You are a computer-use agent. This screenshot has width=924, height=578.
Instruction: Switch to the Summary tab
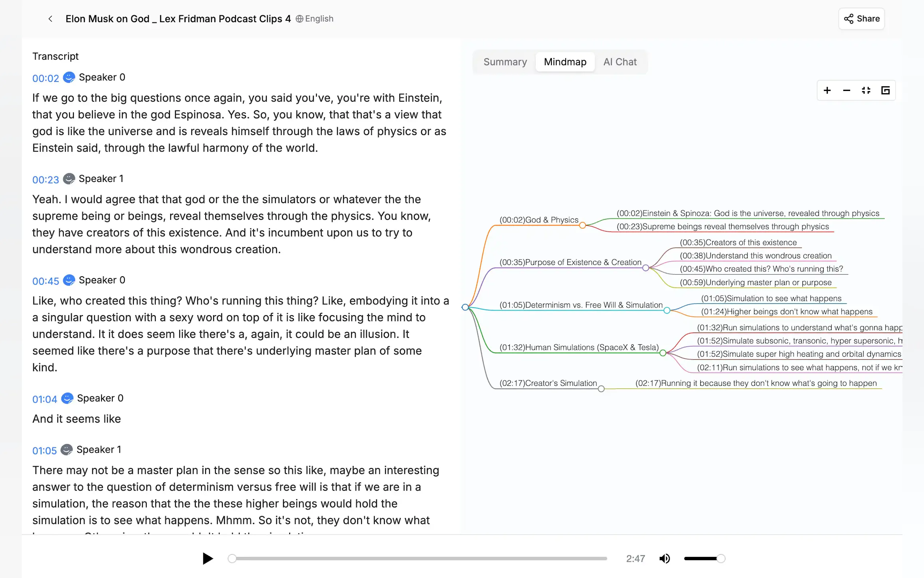pos(505,62)
